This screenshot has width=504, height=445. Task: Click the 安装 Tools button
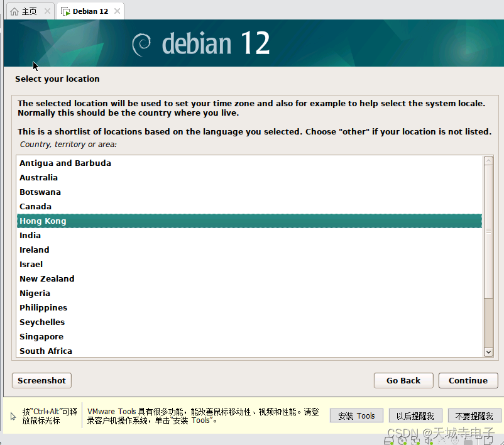(356, 415)
